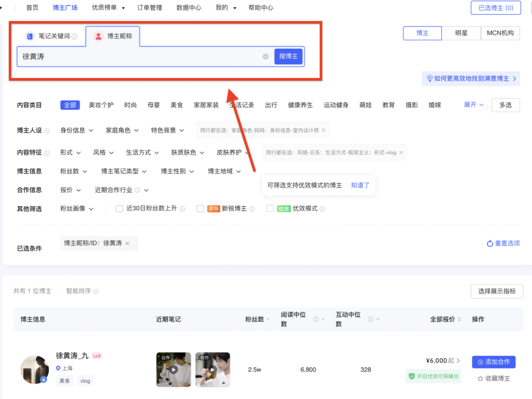The image size is (532, 399).
Task: Enable the 近30日粉丝数上升 checkbox
Action: [119, 208]
